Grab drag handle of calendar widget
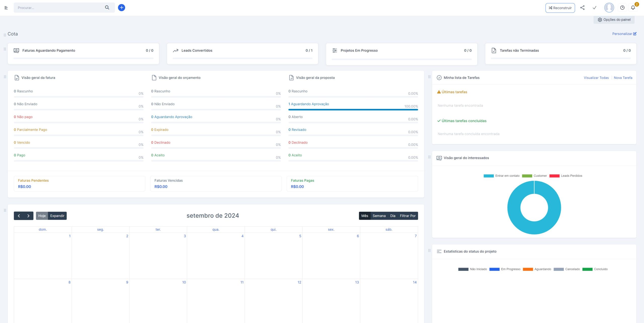The image size is (644, 323). point(5,210)
